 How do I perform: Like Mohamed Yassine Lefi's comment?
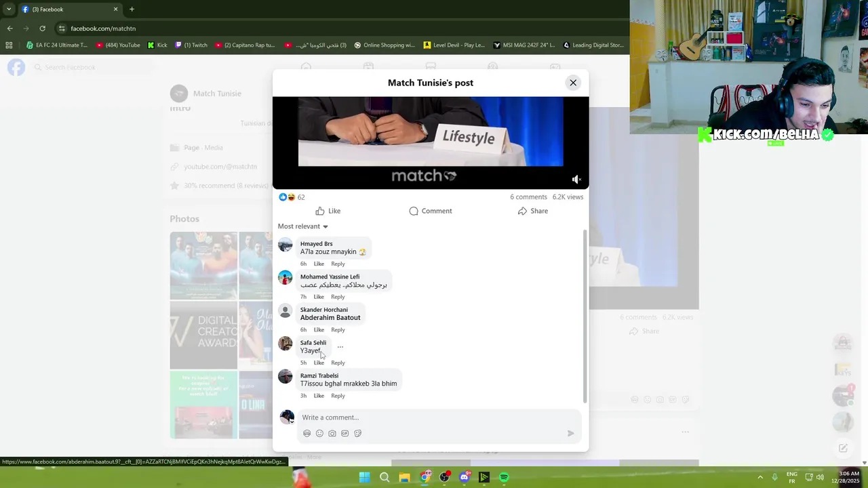coord(319,297)
